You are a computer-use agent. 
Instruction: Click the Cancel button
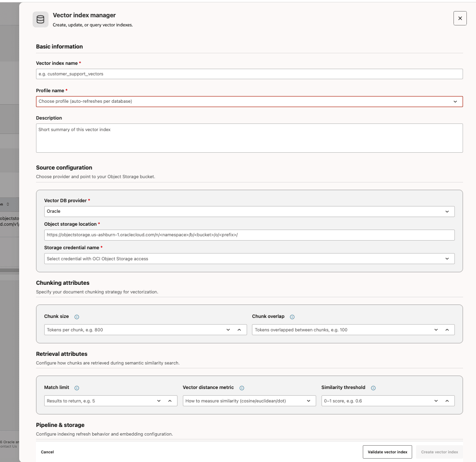pos(47,452)
